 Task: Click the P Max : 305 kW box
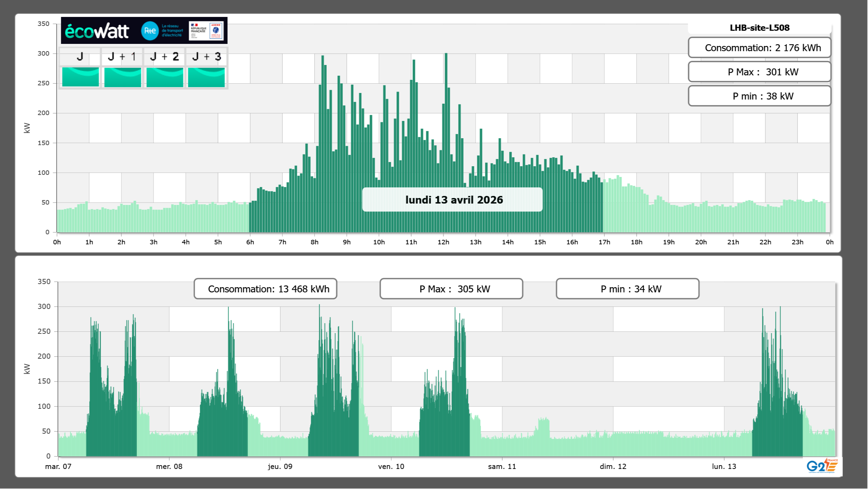coord(451,289)
